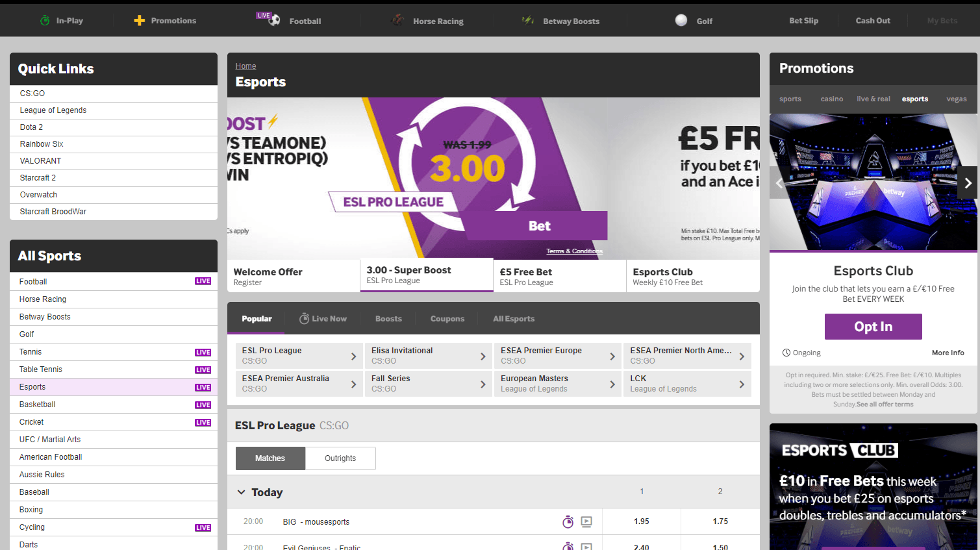Select £5 Free Bet banner tab
The height and width of the screenshot is (550, 980).
point(560,276)
